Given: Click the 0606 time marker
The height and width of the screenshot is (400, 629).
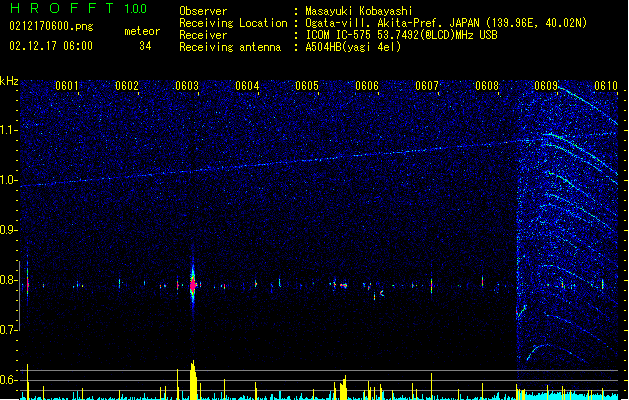Looking at the screenshot, I should [x=367, y=86].
